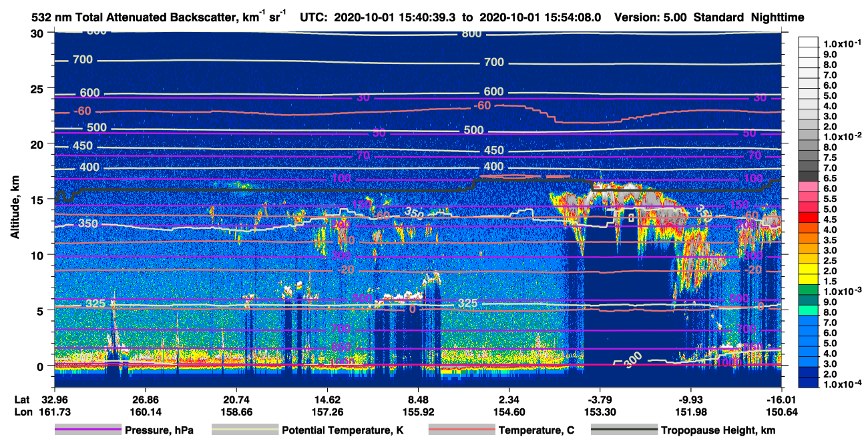Image resolution: width=868 pixels, height=445 pixels.
Task: Click the colorbar label 1.0x10-1
Action: pos(843,43)
